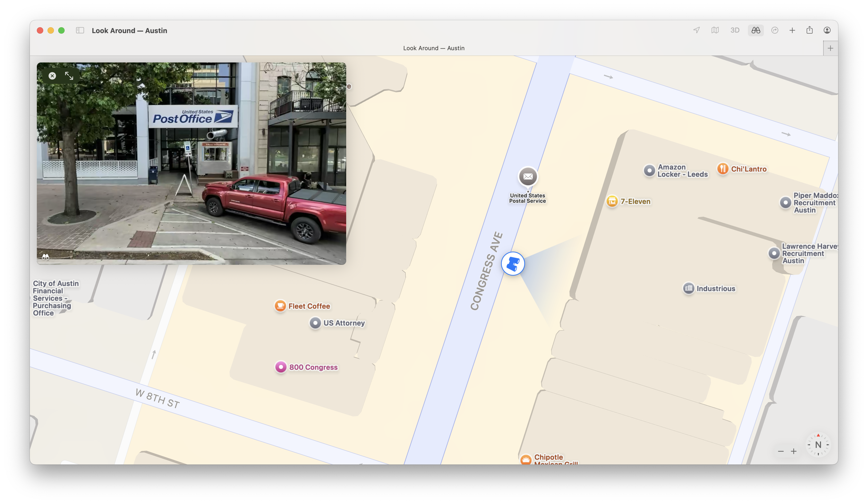868x504 pixels.
Task: Add a new tab
Action: [830, 48]
